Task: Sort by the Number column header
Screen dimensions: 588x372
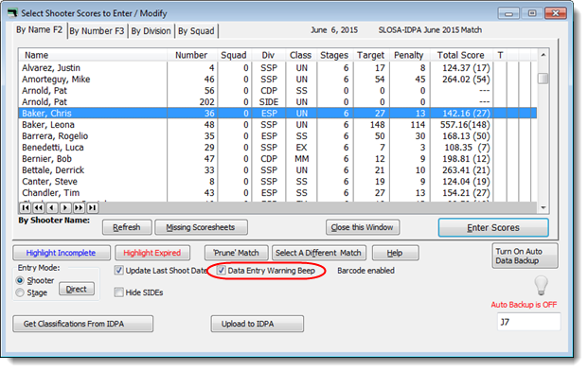Action: 192,55
